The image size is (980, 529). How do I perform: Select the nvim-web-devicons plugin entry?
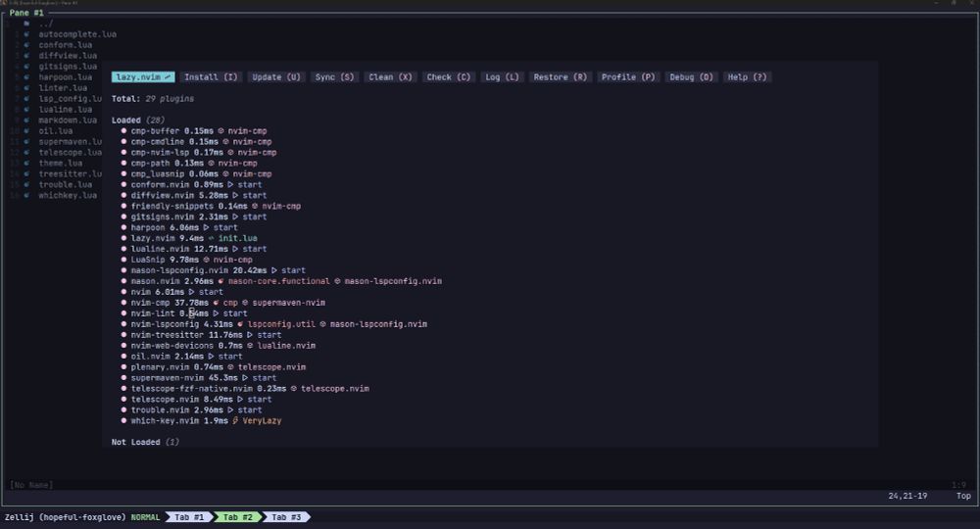pyautogui.click(x=171, y=346)
